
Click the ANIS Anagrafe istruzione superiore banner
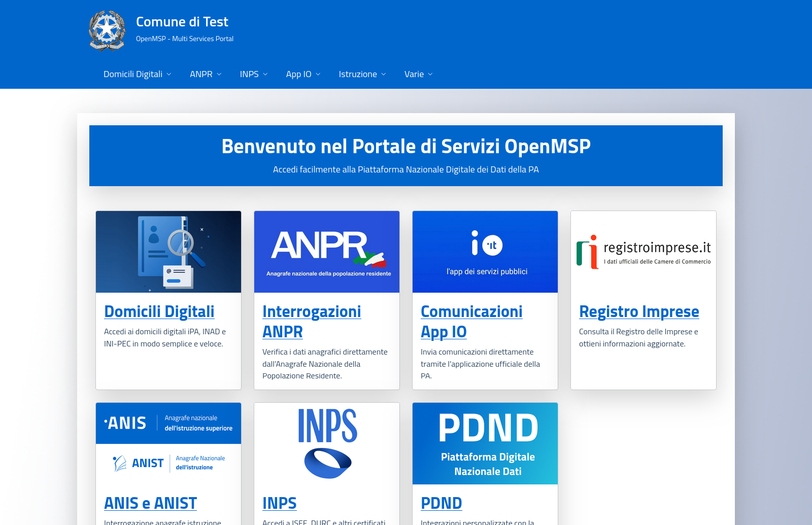168,423
